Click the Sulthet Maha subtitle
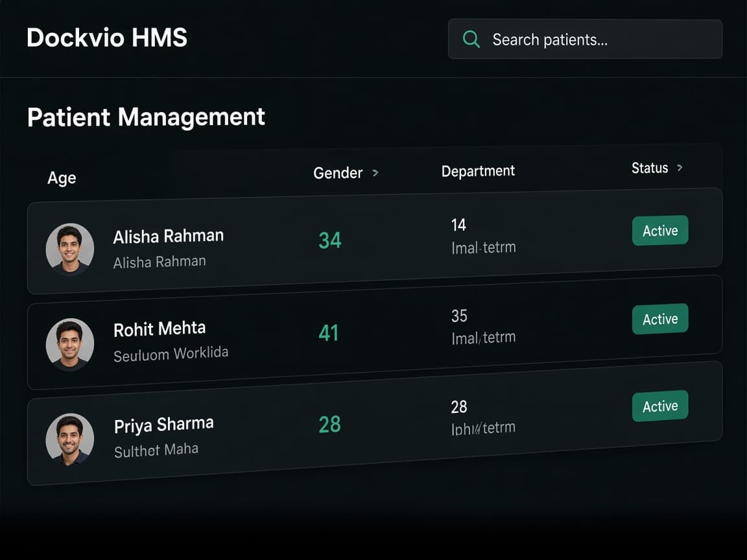 156,450
